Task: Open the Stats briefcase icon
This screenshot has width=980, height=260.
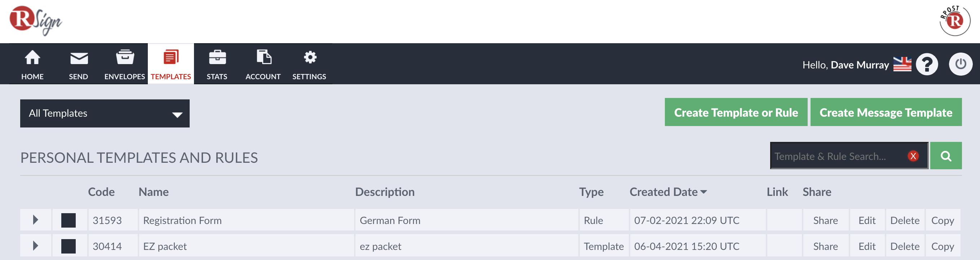Action: click(217, 57)
